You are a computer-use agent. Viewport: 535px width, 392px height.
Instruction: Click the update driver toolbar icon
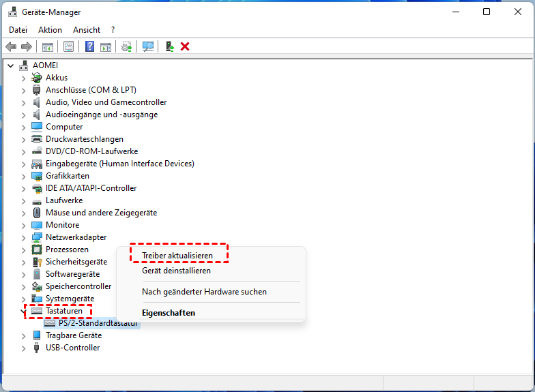[127, 46]
